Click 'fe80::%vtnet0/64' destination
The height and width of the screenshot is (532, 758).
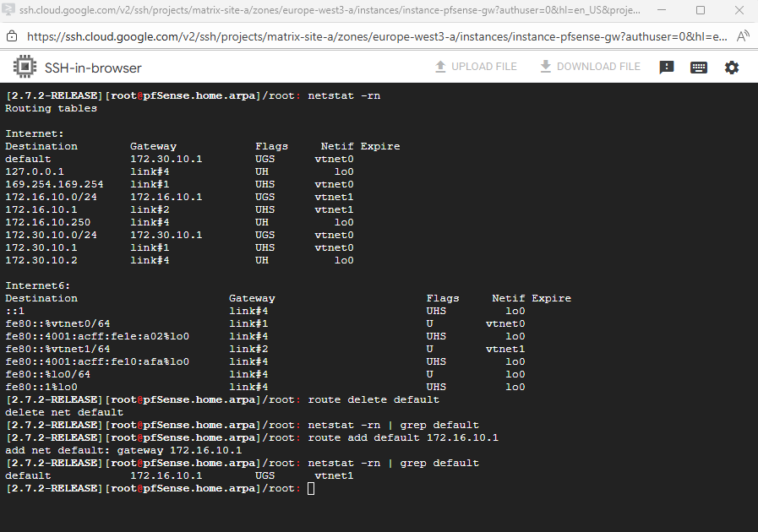[57, 323]
